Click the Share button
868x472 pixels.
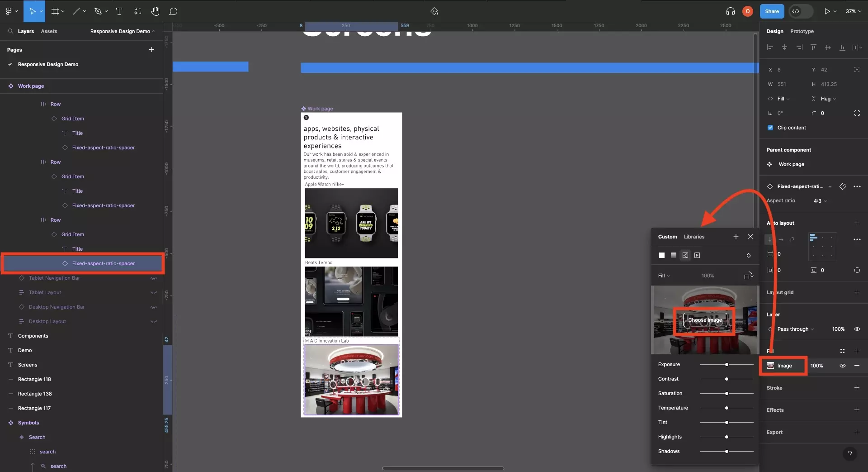click(x=772, y=11)
